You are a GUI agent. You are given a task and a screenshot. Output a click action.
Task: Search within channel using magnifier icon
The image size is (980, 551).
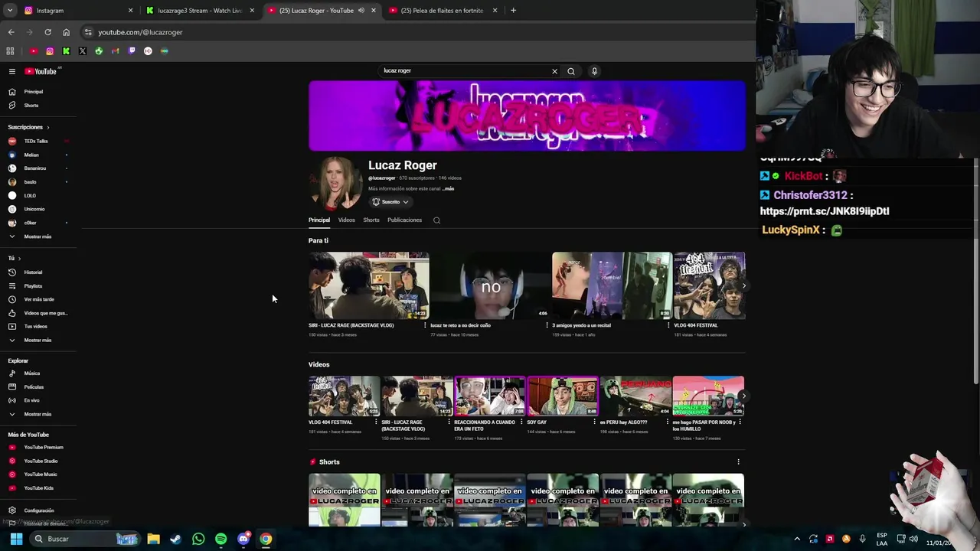point(436,220)
